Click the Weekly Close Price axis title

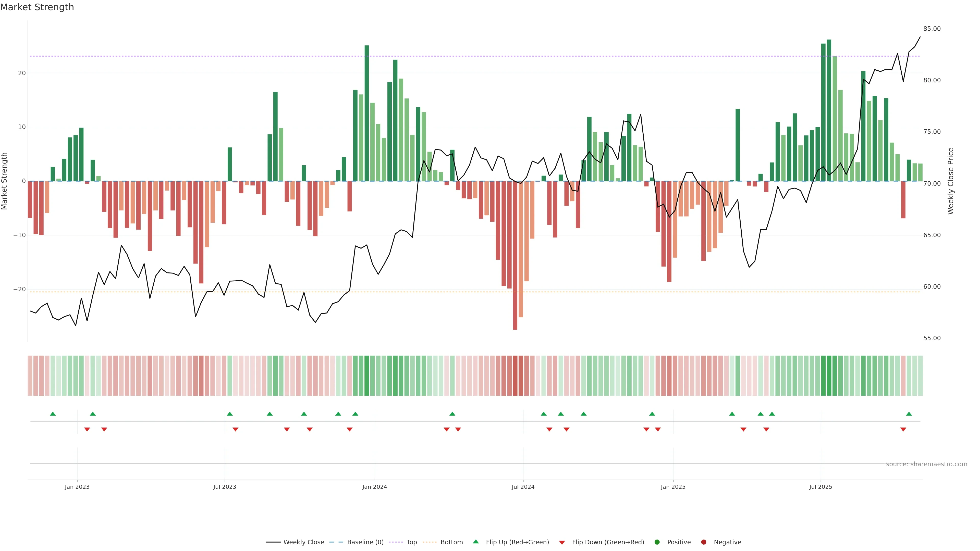pos(951,181)
